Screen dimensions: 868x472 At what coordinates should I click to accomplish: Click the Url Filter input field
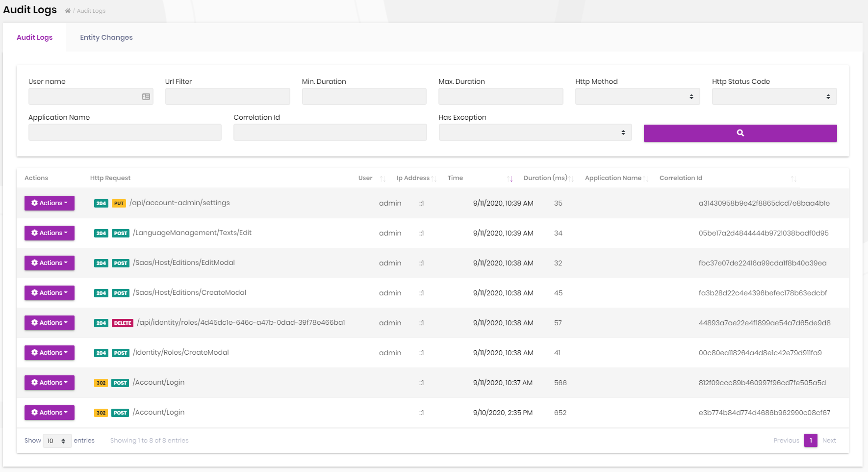pos(228,97)
